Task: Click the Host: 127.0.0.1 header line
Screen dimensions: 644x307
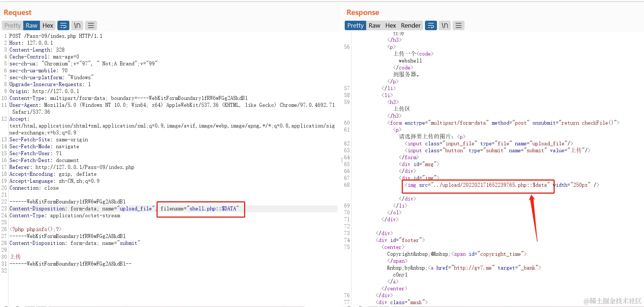Action: click(x=31, y=43)
